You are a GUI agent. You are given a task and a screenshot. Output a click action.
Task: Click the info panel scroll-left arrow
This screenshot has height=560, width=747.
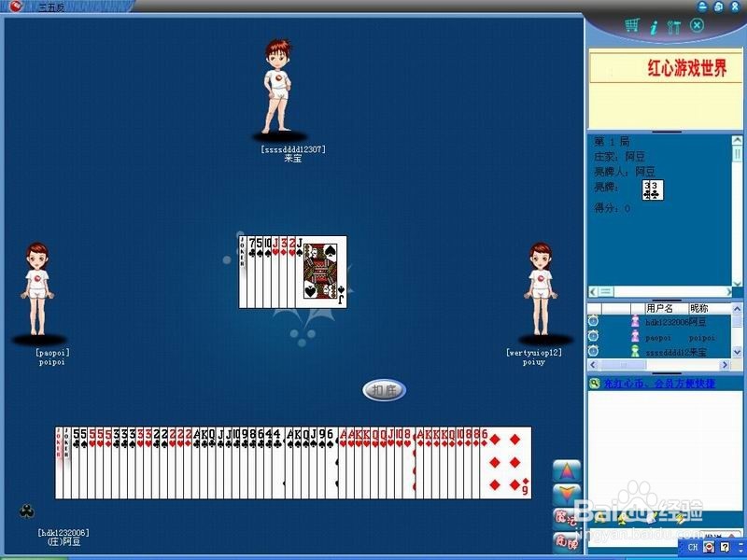pos(593,291)
